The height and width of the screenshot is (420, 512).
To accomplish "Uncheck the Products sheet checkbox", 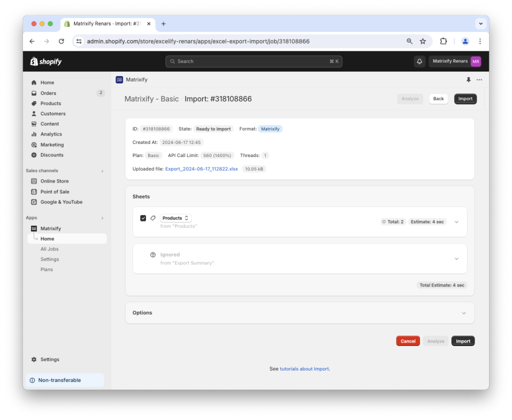I will coord(142,218).
